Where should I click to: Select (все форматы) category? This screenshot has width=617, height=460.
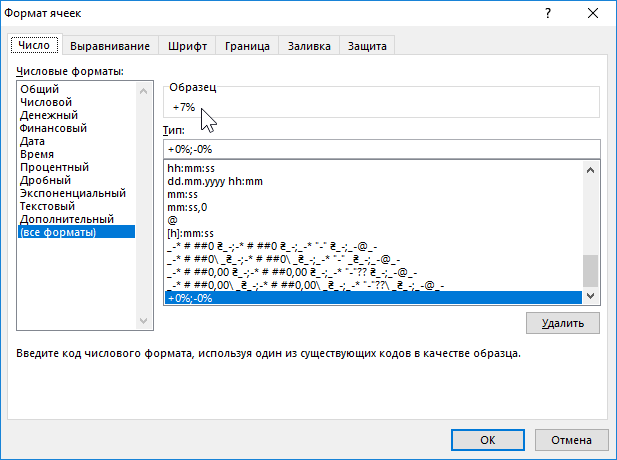tap(77, 232)
